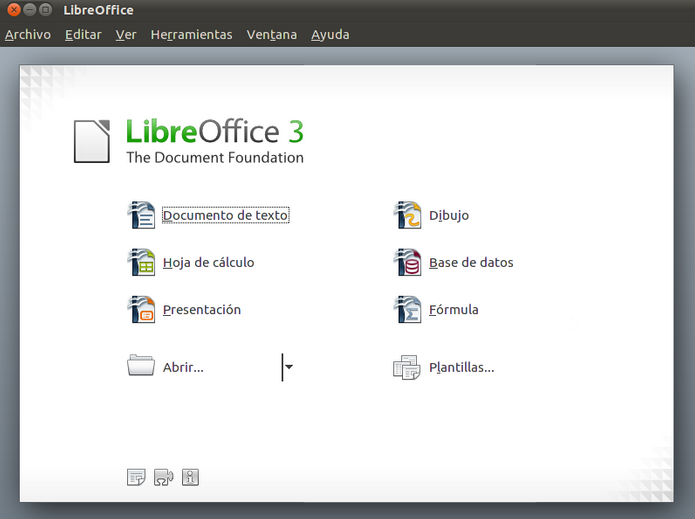Open the Editar menu
Screen dimensions: 695x519
(x=83, y=34)
